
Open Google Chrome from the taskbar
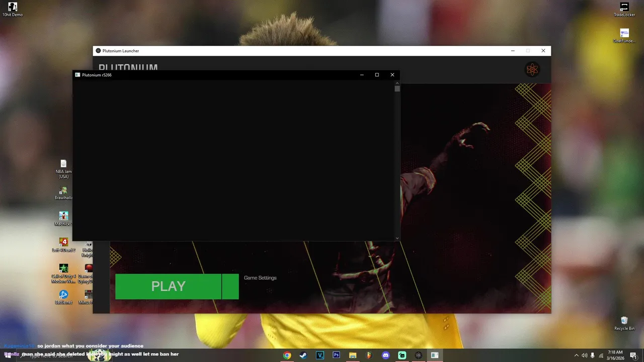point(287,355)
